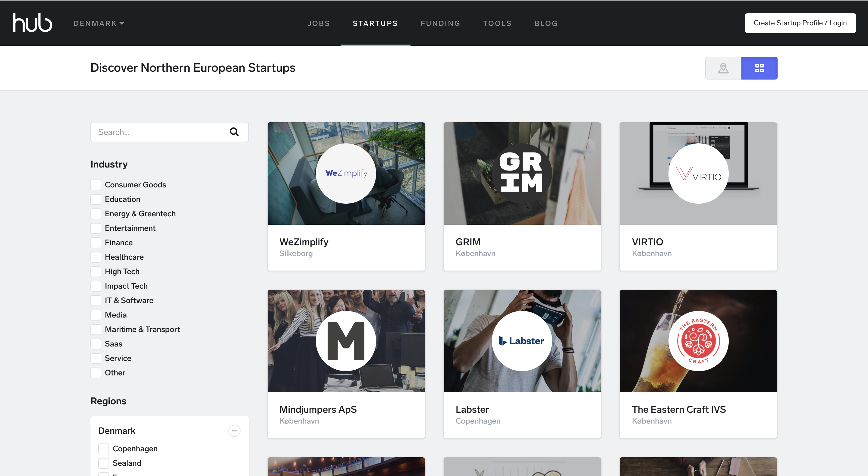This screenshot has width=868, height=476.
Task: Click the hub logo in the header
Action: (x=32, y=23)
